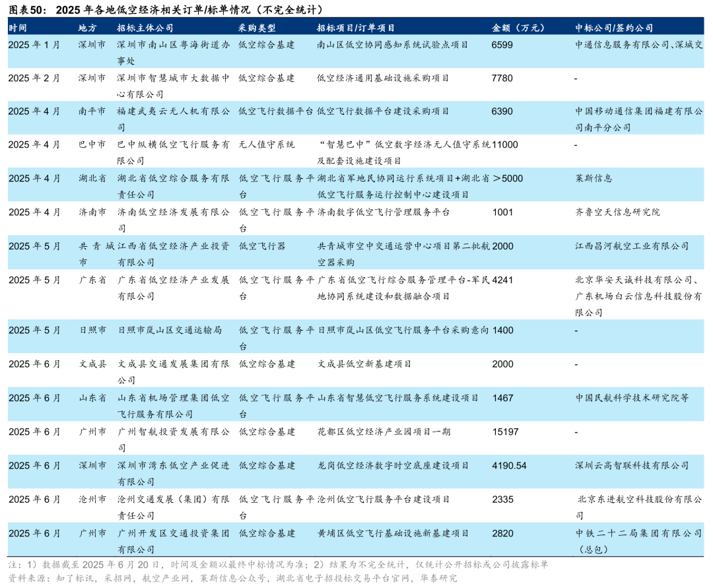Click the project 低空经济通用基础设施采购项目
This screenshot has height=588, width=713.
tap(383, 78)
